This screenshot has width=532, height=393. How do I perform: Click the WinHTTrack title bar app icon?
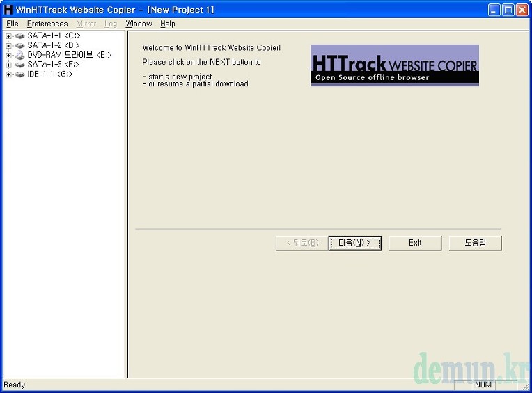[x=8, y=10]
